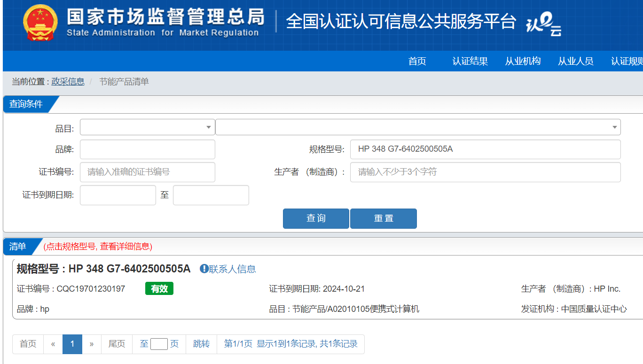This screenshot has height=364, width=643.
Task: Click the 节能产品清单 breadcrumb text
Action: tap(124, 82)
